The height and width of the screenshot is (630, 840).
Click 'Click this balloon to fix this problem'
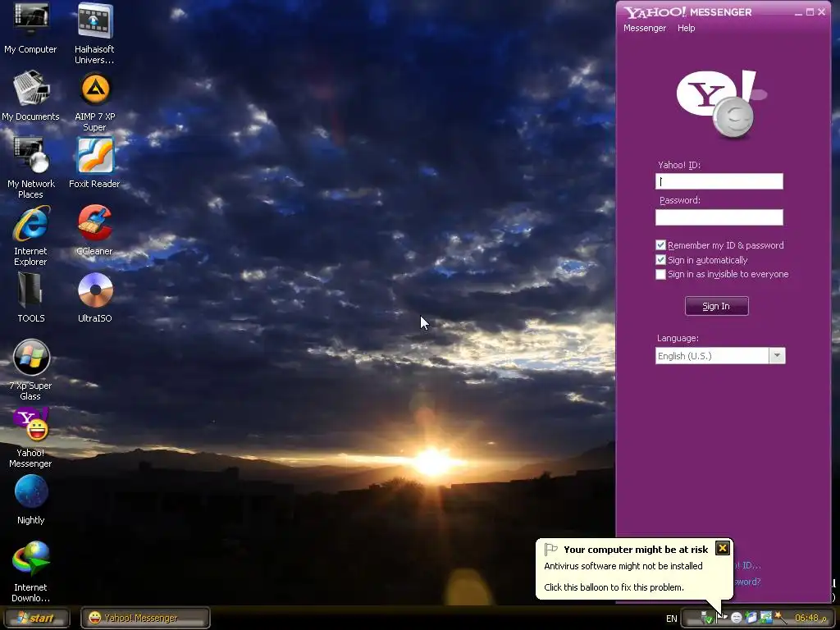pyautogui.click(x=614, y=587)
